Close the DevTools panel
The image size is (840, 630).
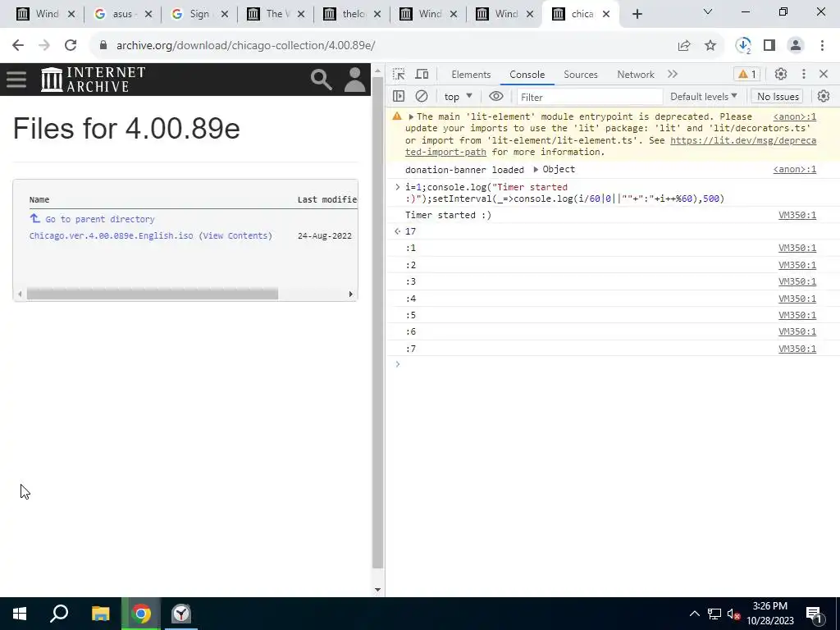(x=824, y=74)
